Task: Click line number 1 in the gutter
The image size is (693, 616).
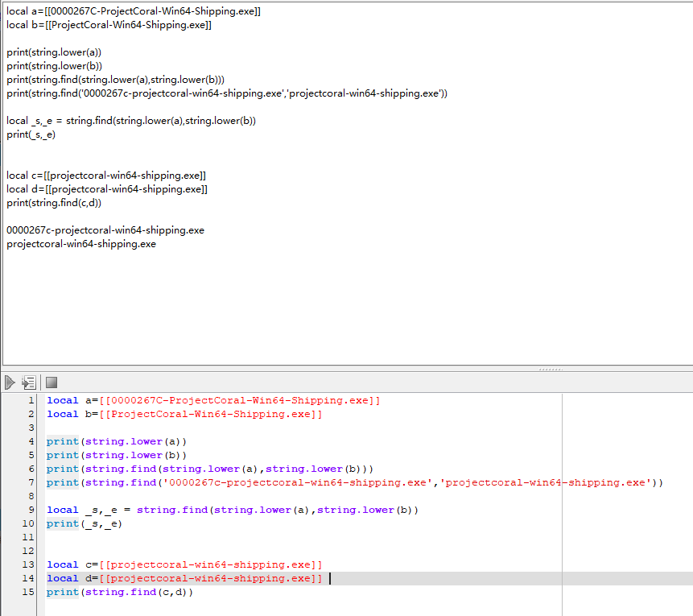Action: (31, 400)
